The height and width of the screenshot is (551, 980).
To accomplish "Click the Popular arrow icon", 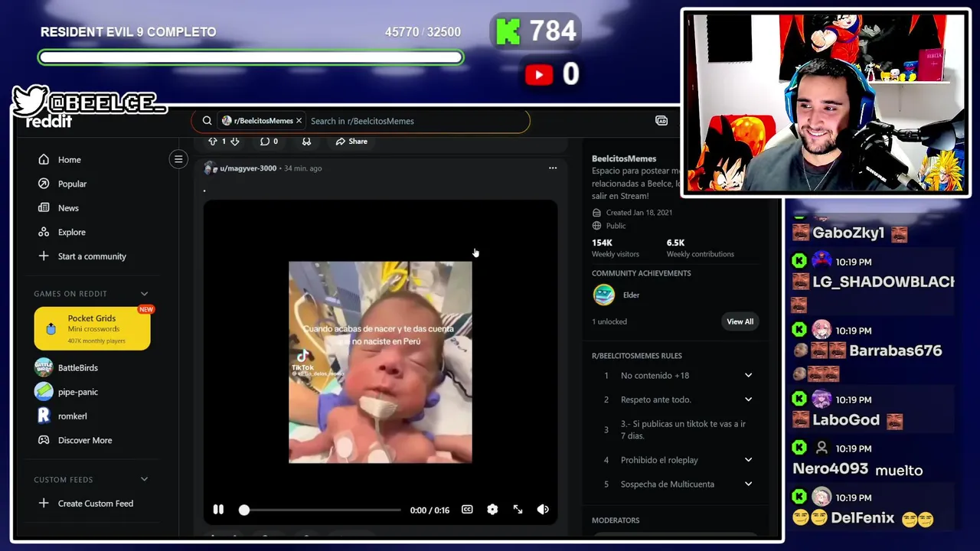I will point(44,184).
